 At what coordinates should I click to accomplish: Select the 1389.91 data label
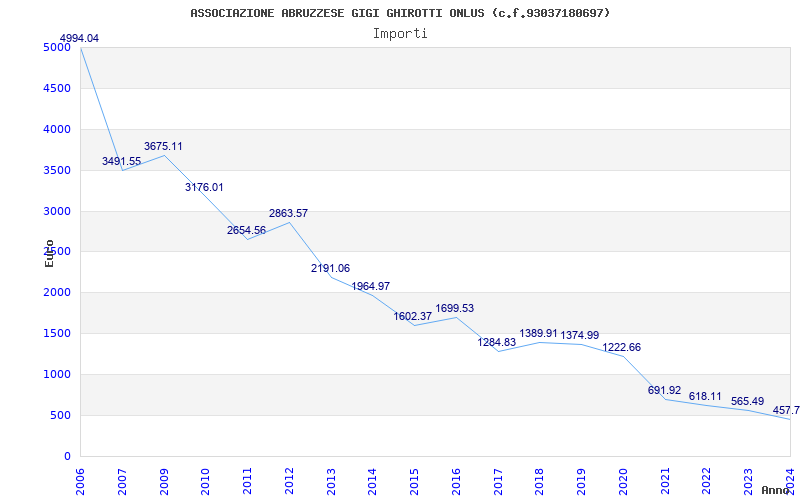point(538,334)
